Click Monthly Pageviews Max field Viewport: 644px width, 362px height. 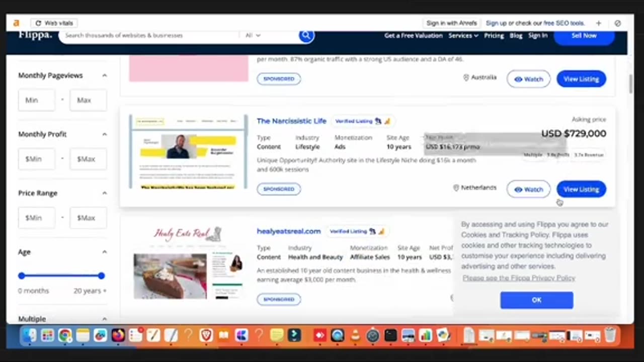[x=88, y=100]
